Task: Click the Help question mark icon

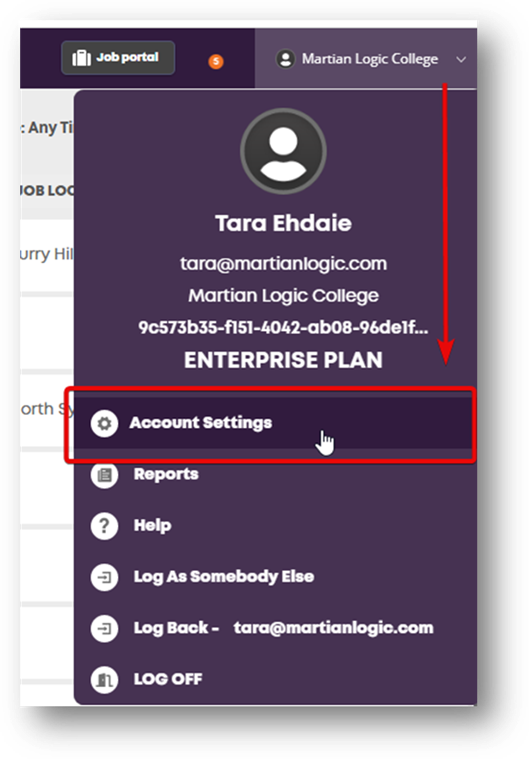Action: click(x=104, y=526)
